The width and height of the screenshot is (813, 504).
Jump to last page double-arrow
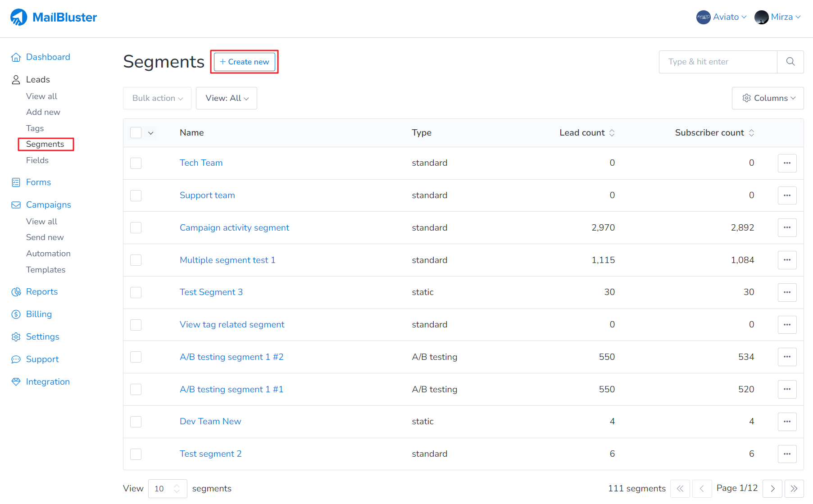(x=794, y=489)
